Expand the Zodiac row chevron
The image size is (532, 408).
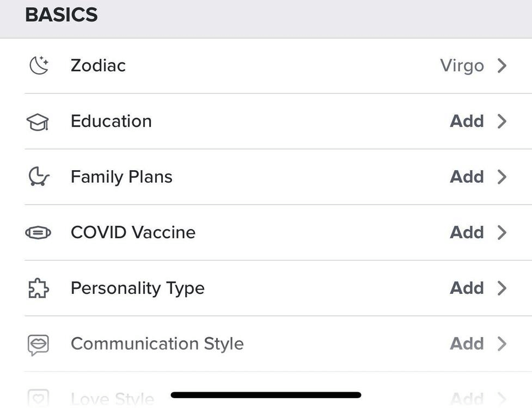(x=502, y=66)
